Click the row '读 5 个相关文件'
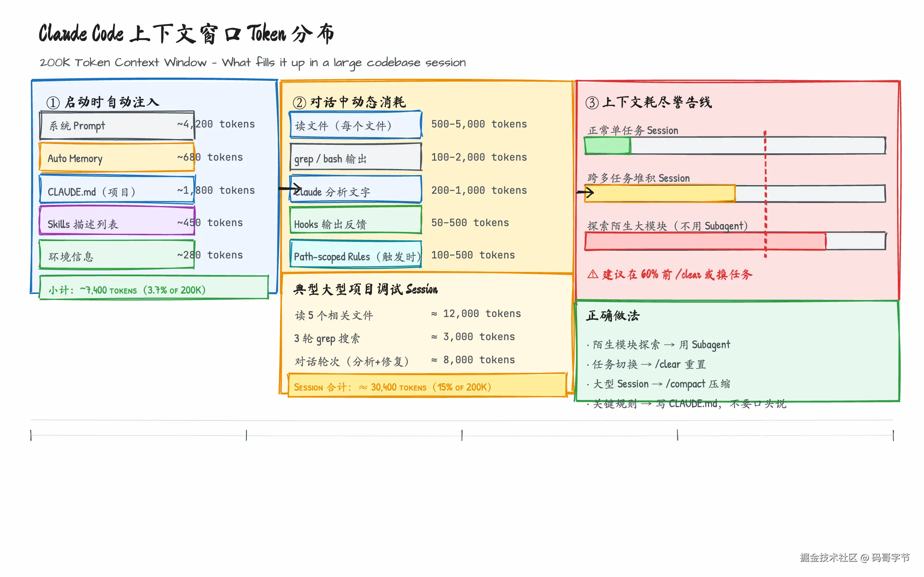 (334, 315)
